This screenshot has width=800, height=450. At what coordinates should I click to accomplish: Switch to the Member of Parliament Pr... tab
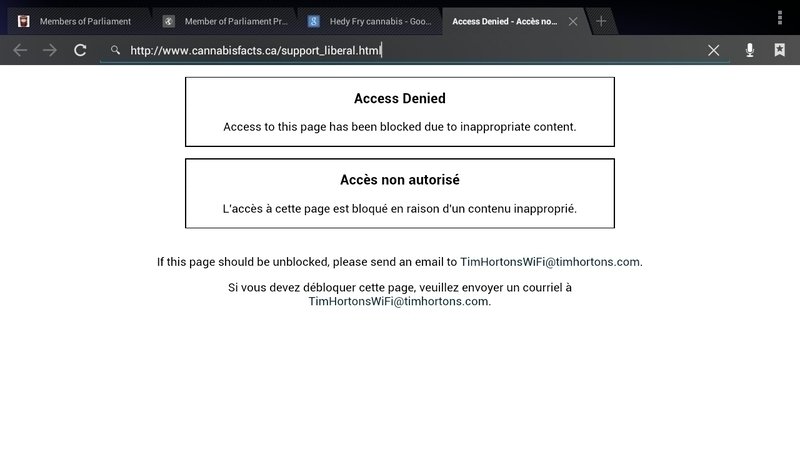tap(230, 21)
